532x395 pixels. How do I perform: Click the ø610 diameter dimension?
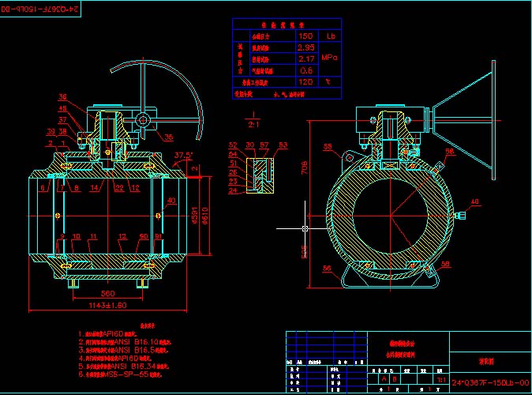pos(205,216)
